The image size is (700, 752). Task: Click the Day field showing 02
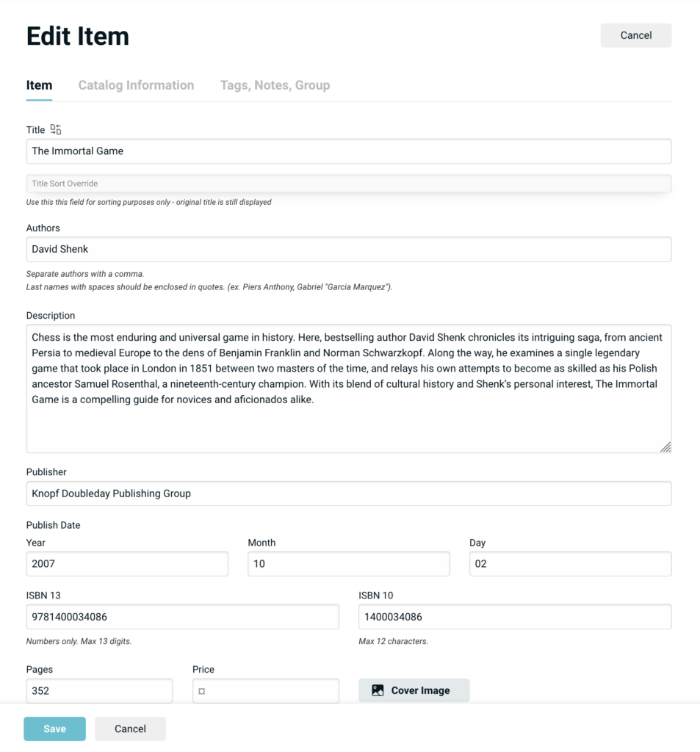(x=570, y=564)
